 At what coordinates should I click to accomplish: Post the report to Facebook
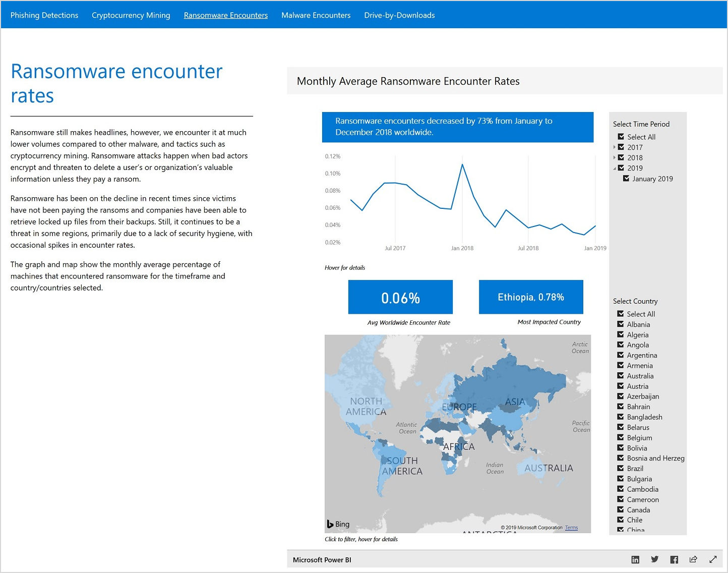674,559
